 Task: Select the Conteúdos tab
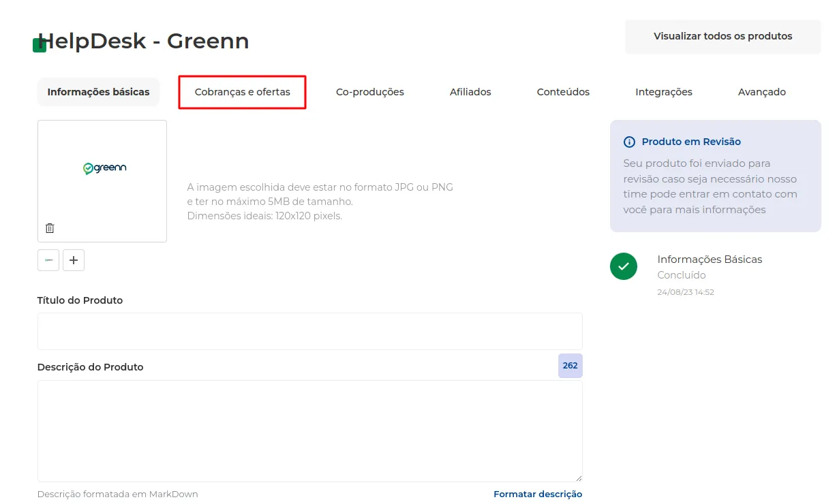coord(563,92)
